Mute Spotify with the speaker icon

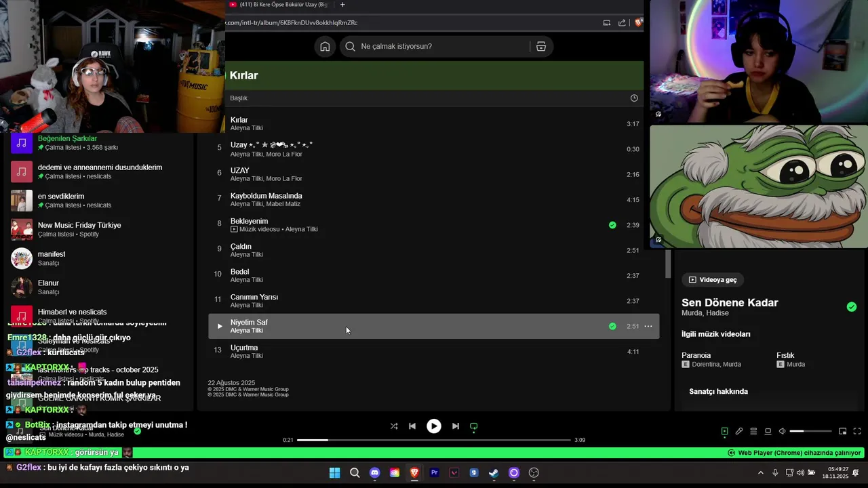(x=782, y=431)
